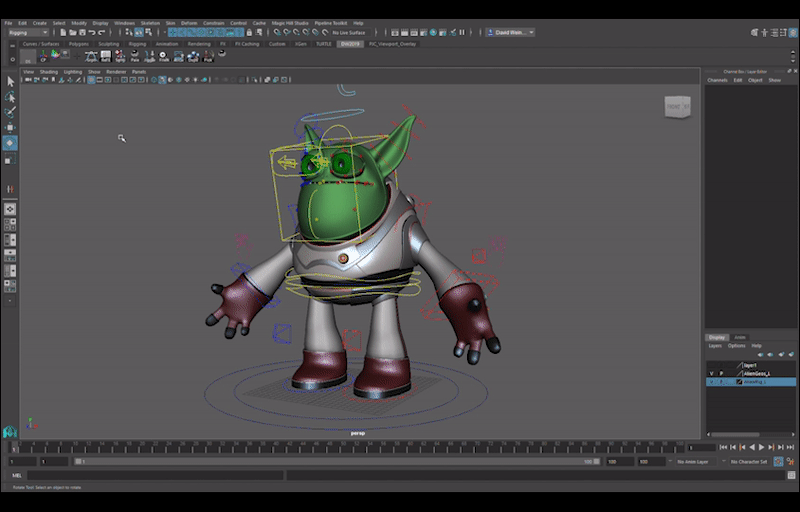Click the Pause Viewport icon in status line
This screenshot has height=512, width=800.
462,33
